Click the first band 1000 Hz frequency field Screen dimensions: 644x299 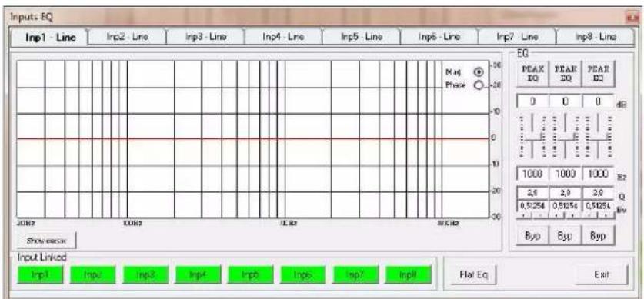point(532,174)
